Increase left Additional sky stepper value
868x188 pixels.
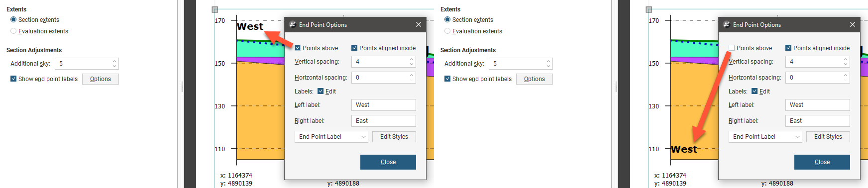pyautogui.click(x=114, y=61)
